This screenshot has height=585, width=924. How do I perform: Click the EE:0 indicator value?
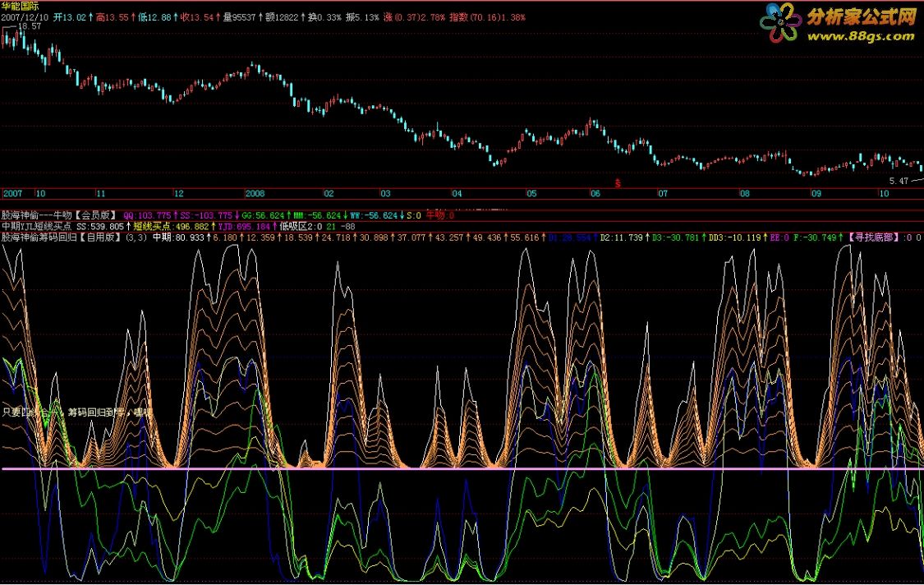(x=779, y=237)
